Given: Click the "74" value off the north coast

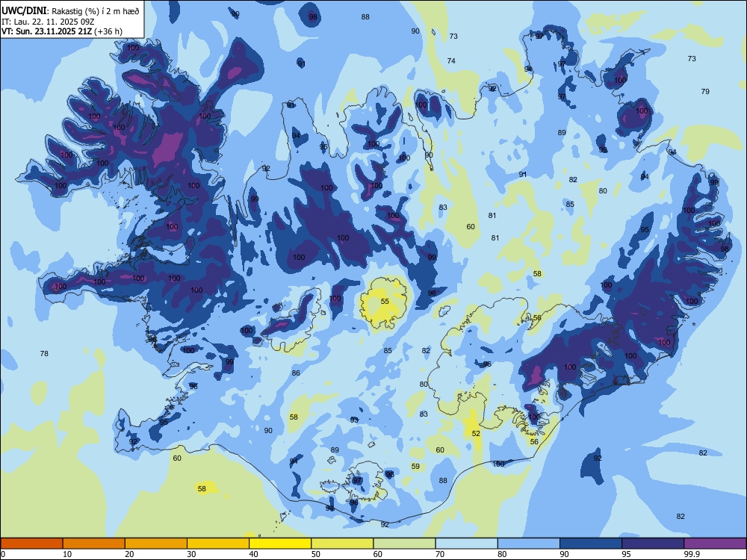Looking at the screenshot, I should pyautogui.click(x=451, y=61).
